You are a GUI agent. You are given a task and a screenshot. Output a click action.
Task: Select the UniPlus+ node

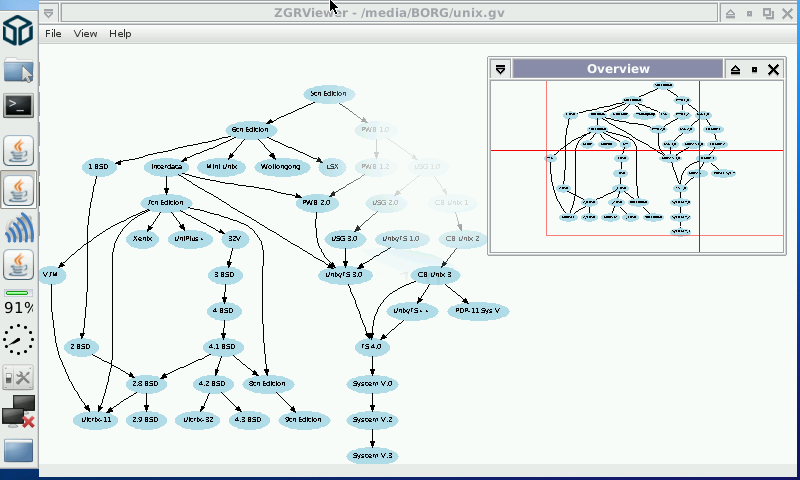pos(190,239)
